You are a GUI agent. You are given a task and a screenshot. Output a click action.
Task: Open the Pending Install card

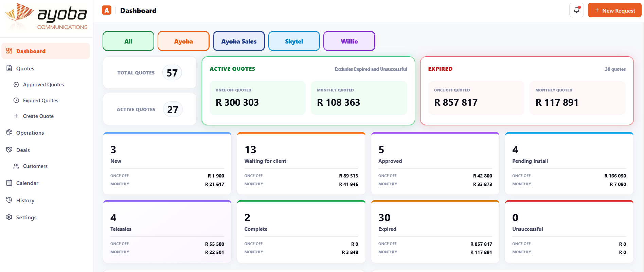click(x=569, y=163)
